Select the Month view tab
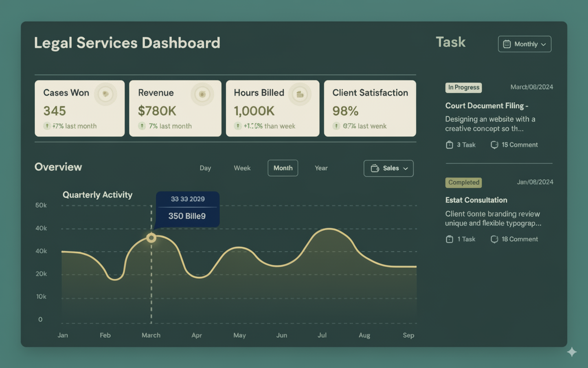Image resolution: width=588 pixels, height=368 pixels. [x=283, y=168]
